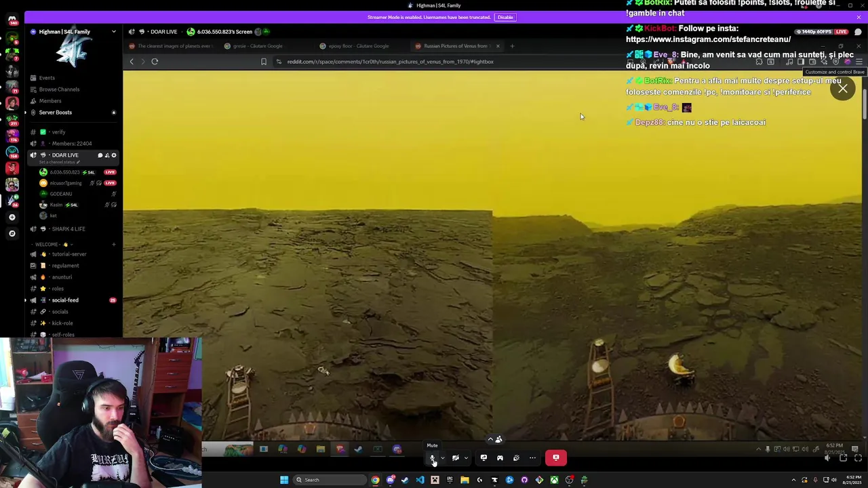Screen dimensions: 868x488
Task: Close the Reddit image lightbox
Action: pyautogui.click(x=843, y=89)
